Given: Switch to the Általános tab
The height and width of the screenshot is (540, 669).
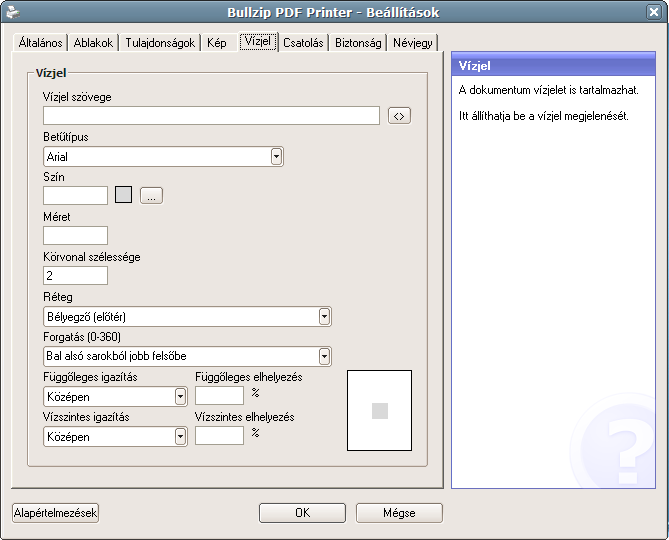Looking at the screenshot, I should point(40,43).
